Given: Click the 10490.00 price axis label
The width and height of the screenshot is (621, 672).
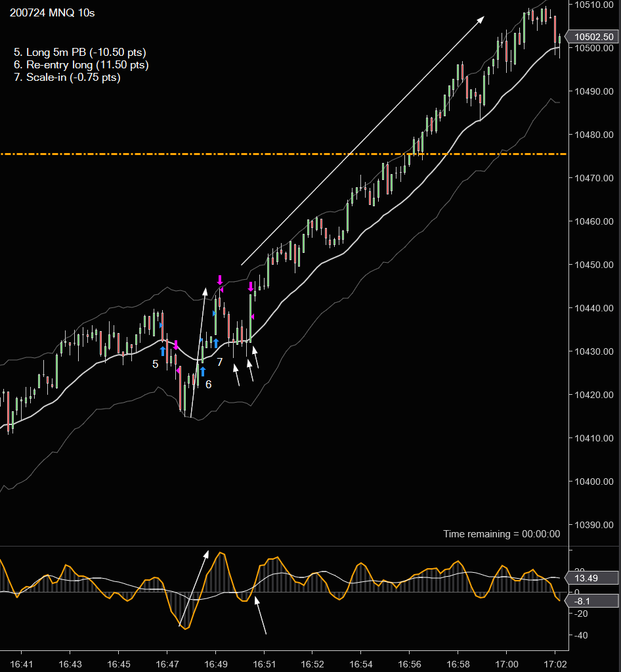Looking at the screenshot, I should 593,91.
